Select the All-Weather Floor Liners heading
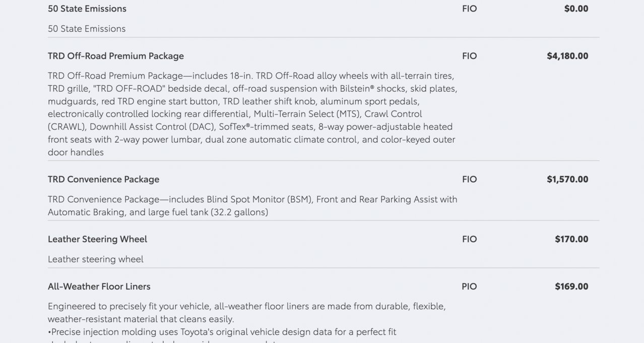This screenshot has height=343, width=644. click(99, 287)
